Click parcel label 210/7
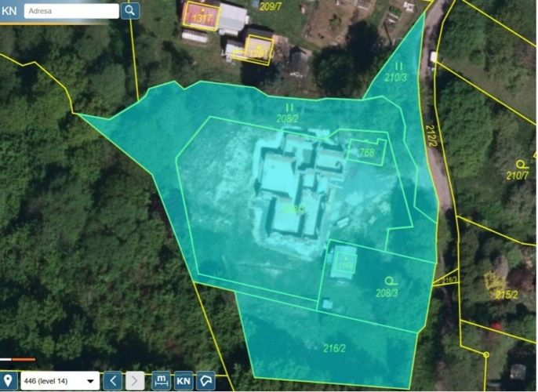 coord(518,176)
